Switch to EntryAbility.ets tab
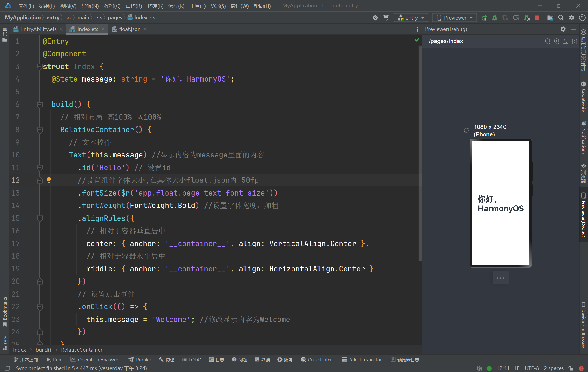 (39, 29)
